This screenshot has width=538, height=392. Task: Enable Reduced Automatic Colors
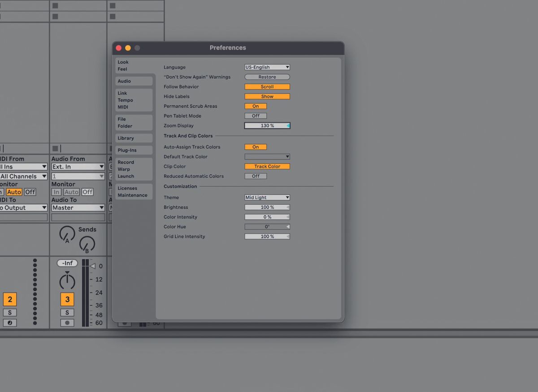[x=256, y=176]
